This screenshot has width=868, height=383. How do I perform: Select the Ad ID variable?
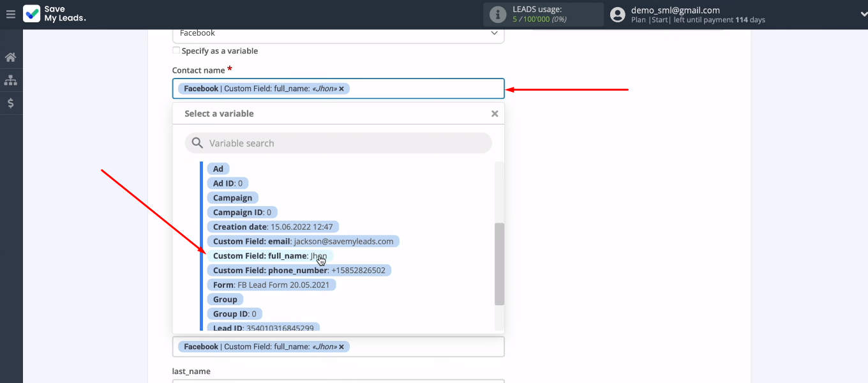tap(228, 183)
